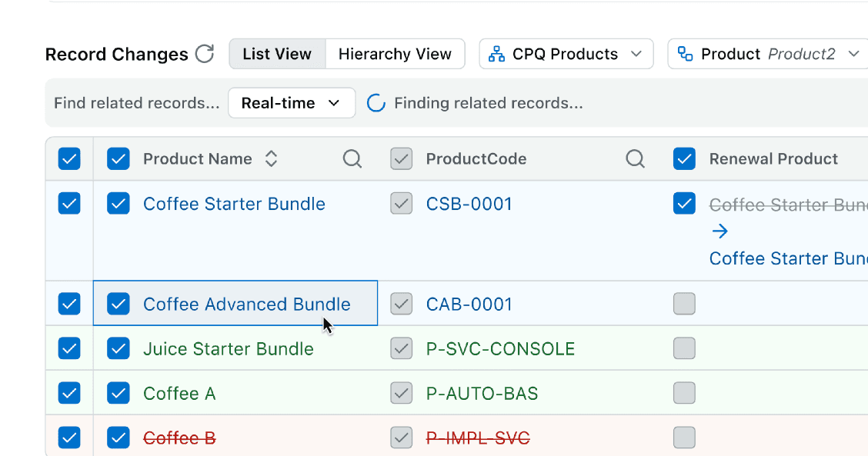Click the refresh icon beside Record Changes

pyautogui.click(x=205, y=54)
